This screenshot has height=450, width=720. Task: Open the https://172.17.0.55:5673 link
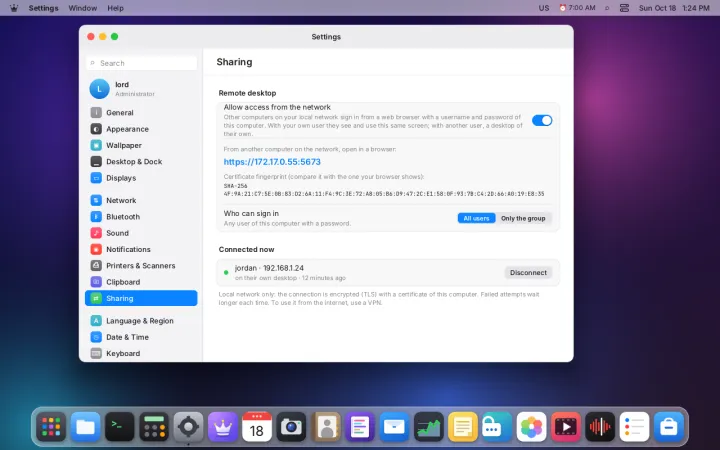272,162
